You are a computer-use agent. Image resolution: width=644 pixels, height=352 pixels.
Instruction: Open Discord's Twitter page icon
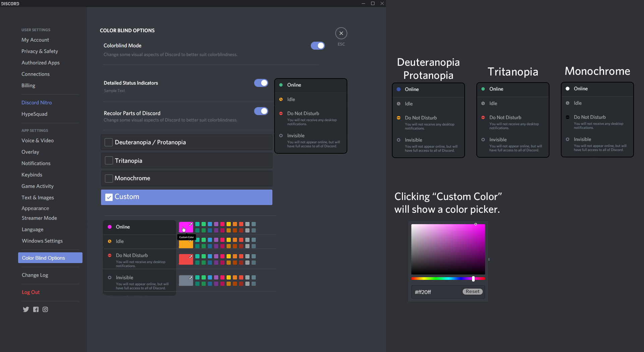[26, 309]
